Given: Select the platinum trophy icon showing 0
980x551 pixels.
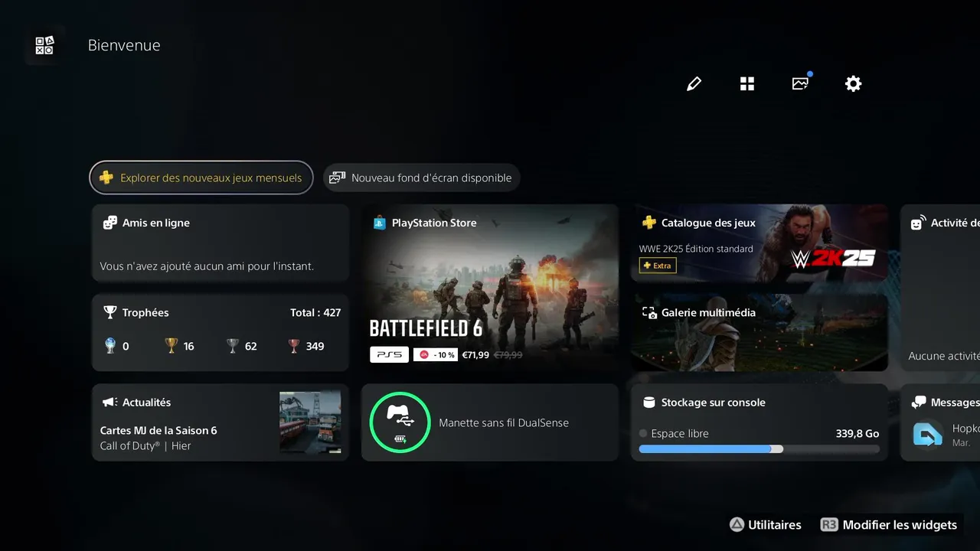Looking at the screenshot, I should [x=110, y=346].
